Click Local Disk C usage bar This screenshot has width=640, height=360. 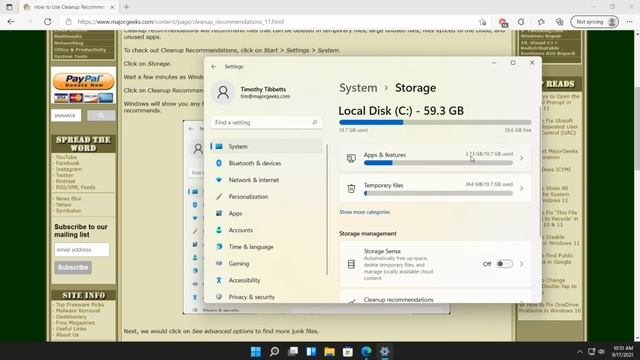[x=435, y=122]
